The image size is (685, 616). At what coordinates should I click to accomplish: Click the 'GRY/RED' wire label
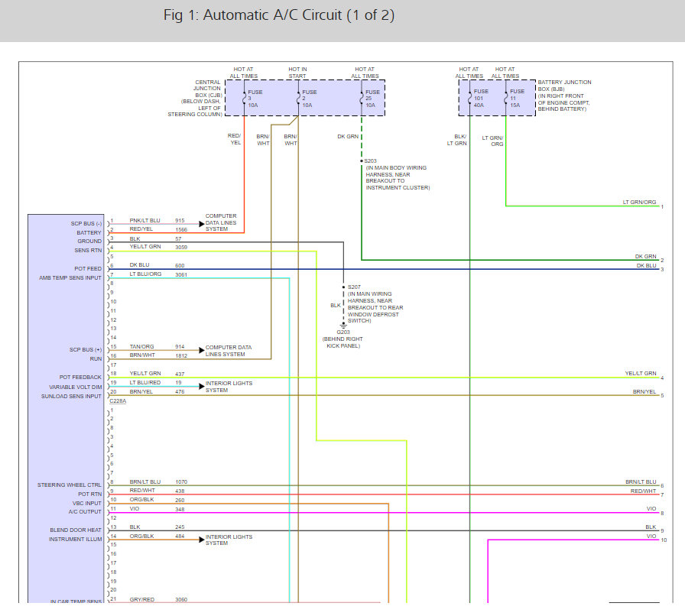142,599
